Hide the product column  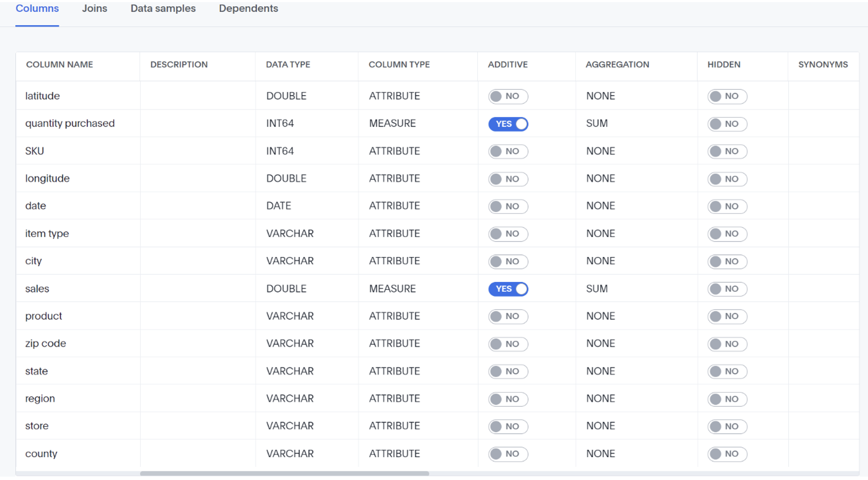click(727, 316)
